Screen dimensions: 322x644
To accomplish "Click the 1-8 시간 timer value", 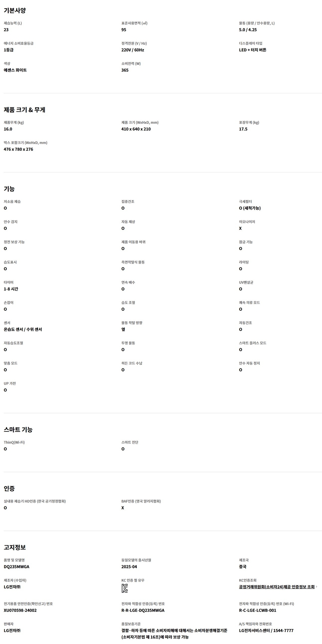I will pyautogui.click(x=11, y=289).
